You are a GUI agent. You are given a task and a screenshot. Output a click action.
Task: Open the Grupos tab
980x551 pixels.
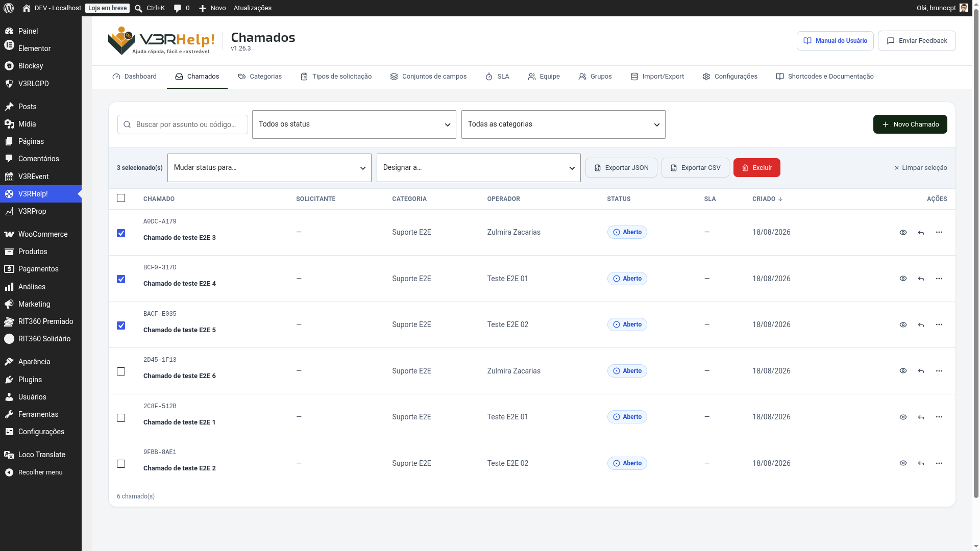click(x=595, y=77)
